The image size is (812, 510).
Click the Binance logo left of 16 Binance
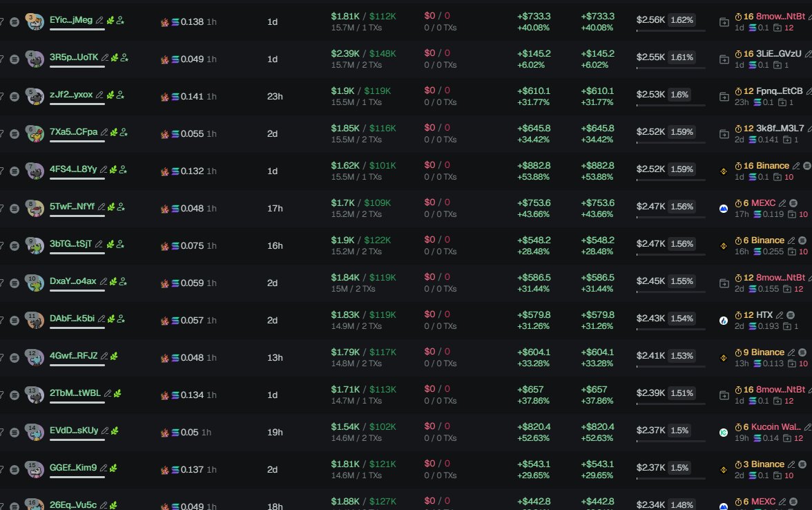(724, 171)
